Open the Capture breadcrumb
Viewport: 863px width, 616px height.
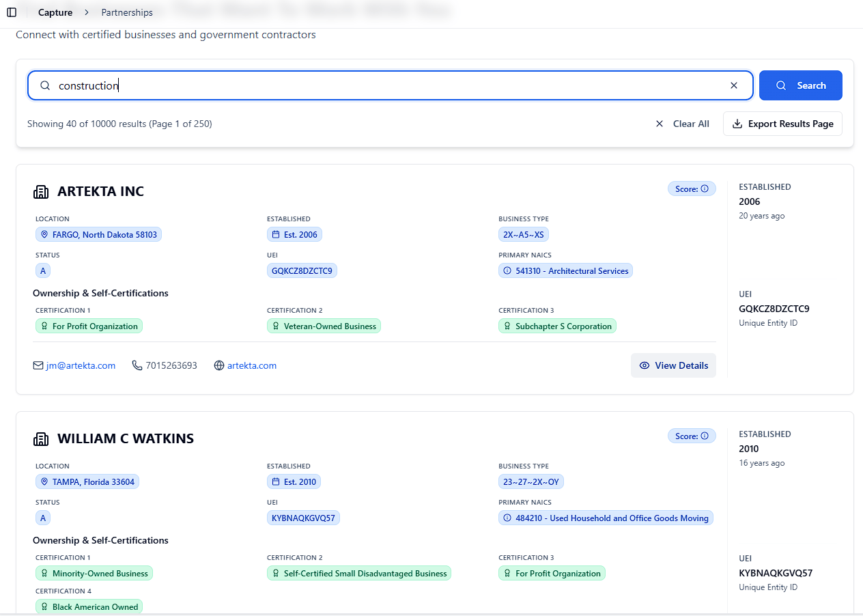tap(55, 12)
